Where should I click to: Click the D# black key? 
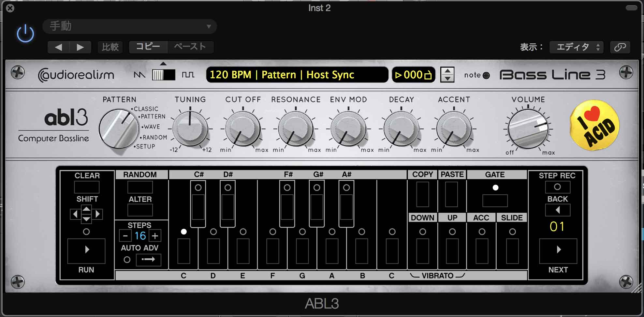click(228, 207)
